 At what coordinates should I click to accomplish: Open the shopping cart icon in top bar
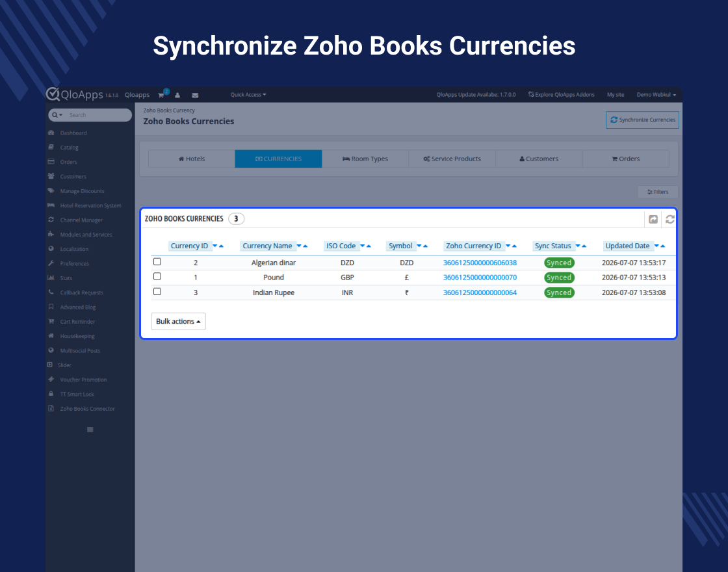click(161, 95)
